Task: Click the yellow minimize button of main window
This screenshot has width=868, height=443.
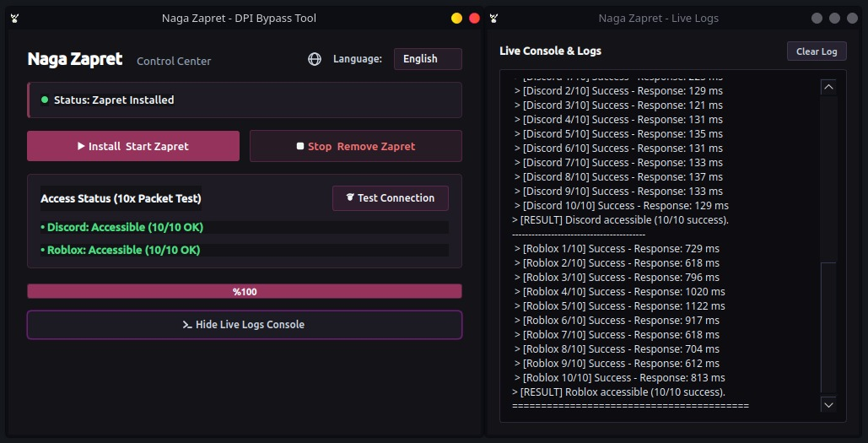Action: coord(456,19)
